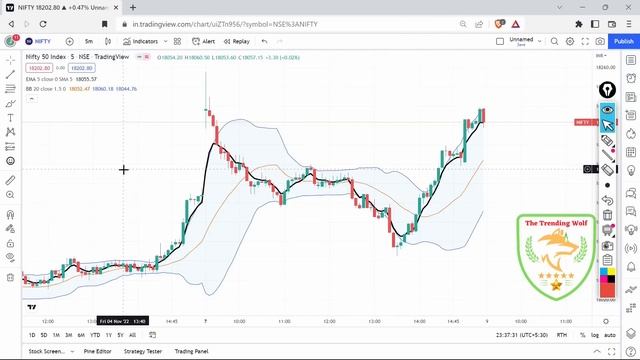Open the notifications bell panel
The height and width of the screenshot is (360, 640).
point(631,267)
